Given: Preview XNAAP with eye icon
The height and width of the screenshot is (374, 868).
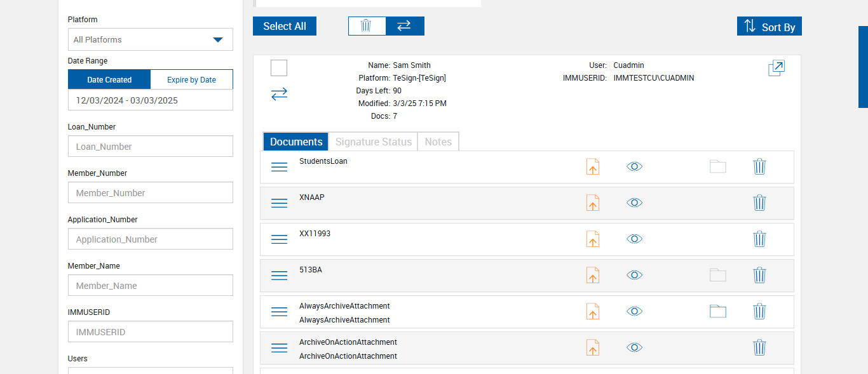Looking at the screenshot, I should [x=634, y=203].
